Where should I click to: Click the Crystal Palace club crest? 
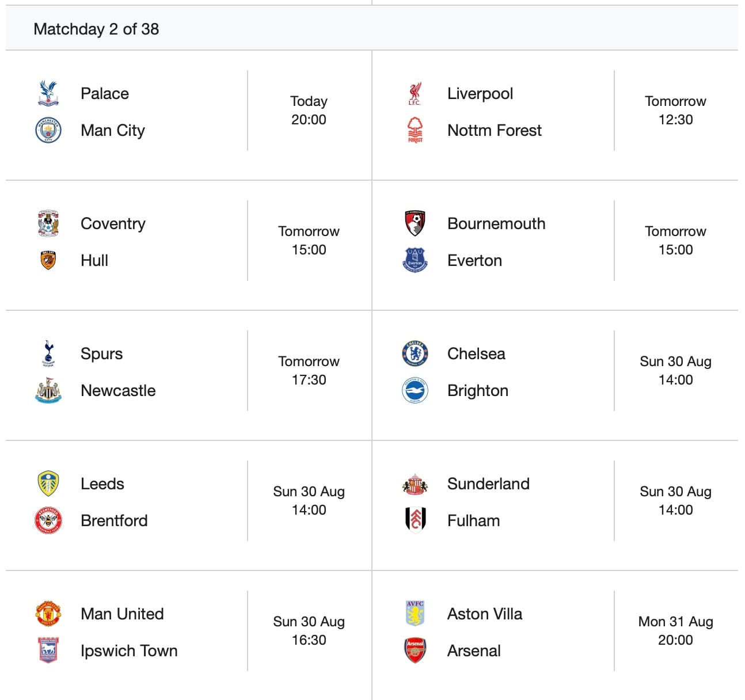(48, 93)
